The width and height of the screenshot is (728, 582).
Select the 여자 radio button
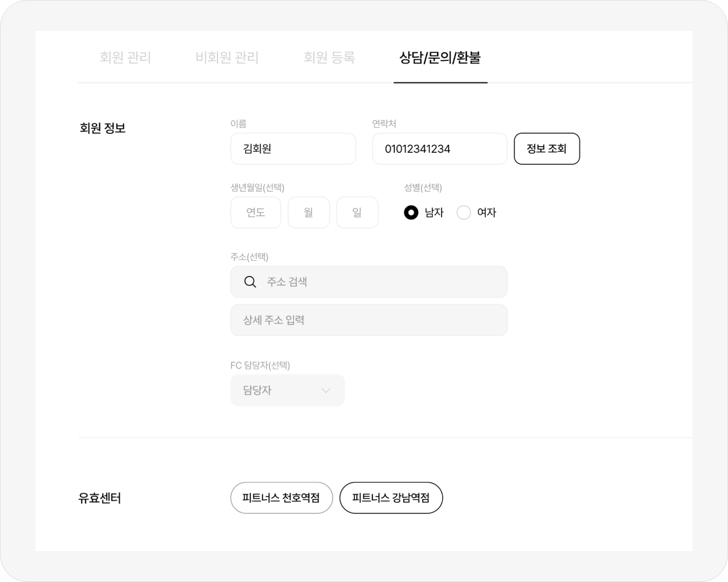coord(464,212)
